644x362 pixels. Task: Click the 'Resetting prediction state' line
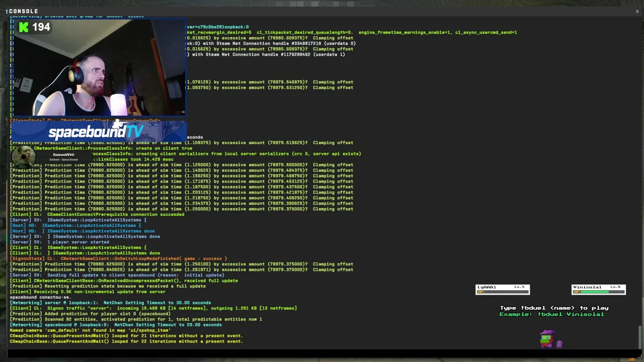tap(108, 287)
